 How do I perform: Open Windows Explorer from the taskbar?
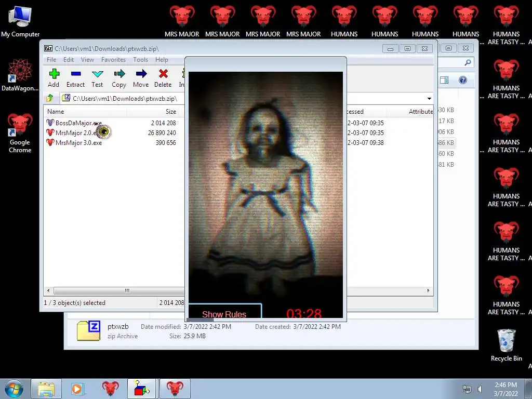[46, 389]
